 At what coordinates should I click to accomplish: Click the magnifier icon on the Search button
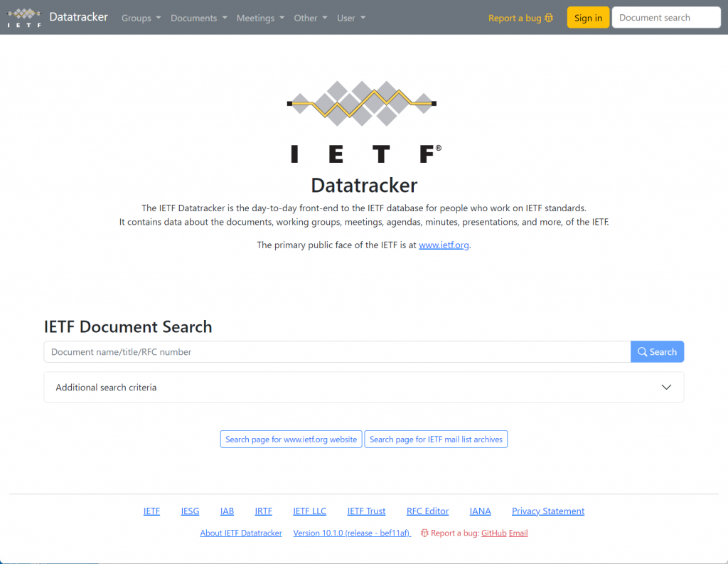(x=642, y=351)
